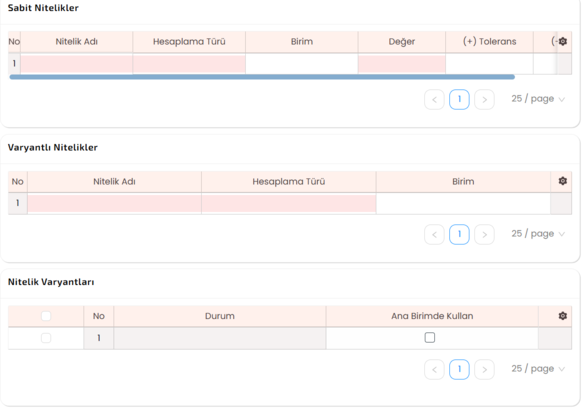Click Hesaplama Türü header in Sabit Nitelikler

click(189, 42)
